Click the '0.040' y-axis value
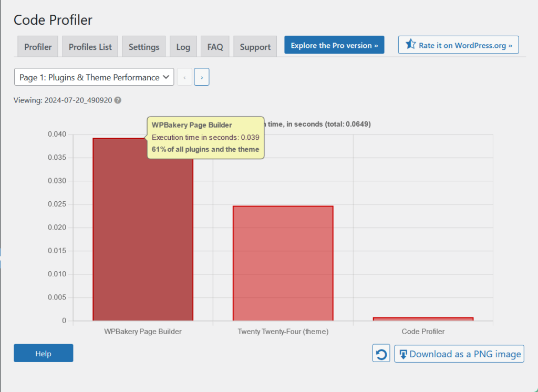538x392 pixels. click(x=57, y=134)
